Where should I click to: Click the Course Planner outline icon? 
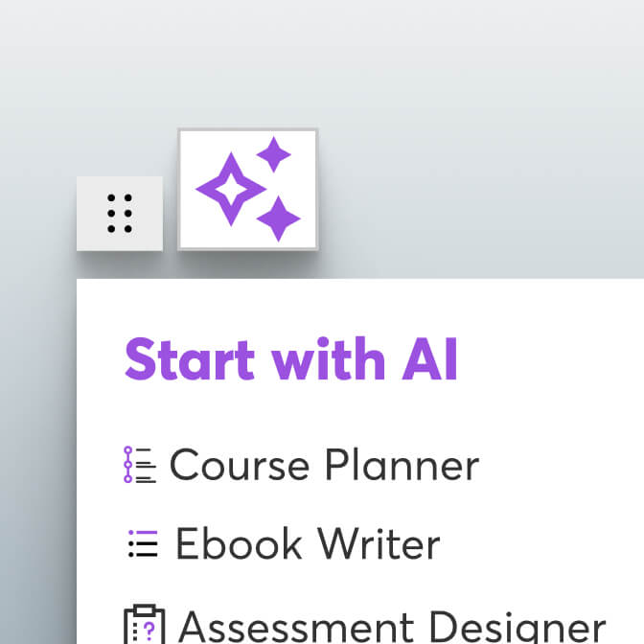click(x=140, y=465)
